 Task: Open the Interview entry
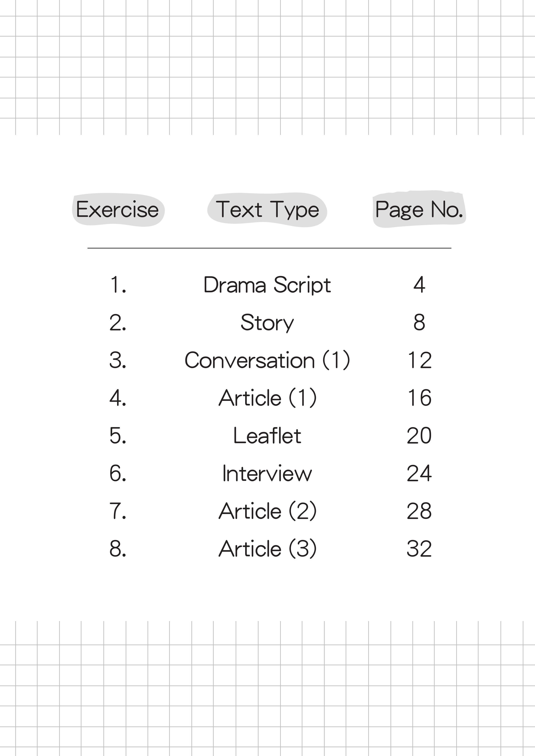(x=267, y=473)
